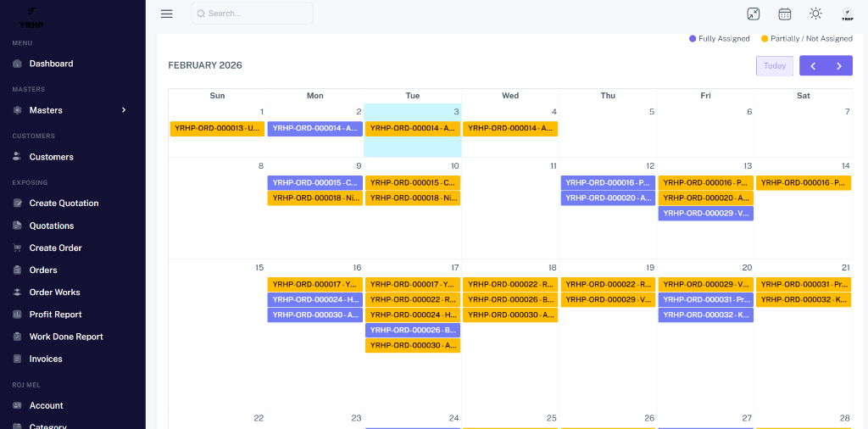
Task: Select day number 15 in calendar
Action: click(259, 268)
